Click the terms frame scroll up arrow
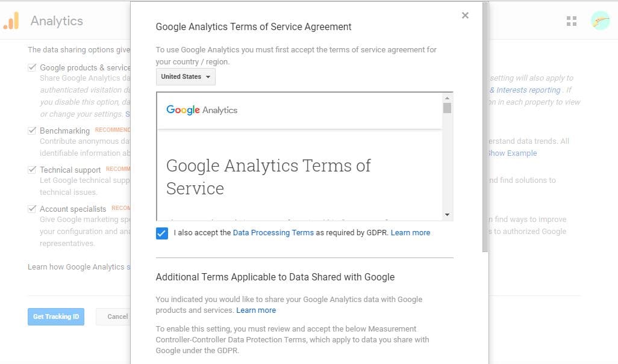Screen dimensions: 618x364 click(447, 97)
